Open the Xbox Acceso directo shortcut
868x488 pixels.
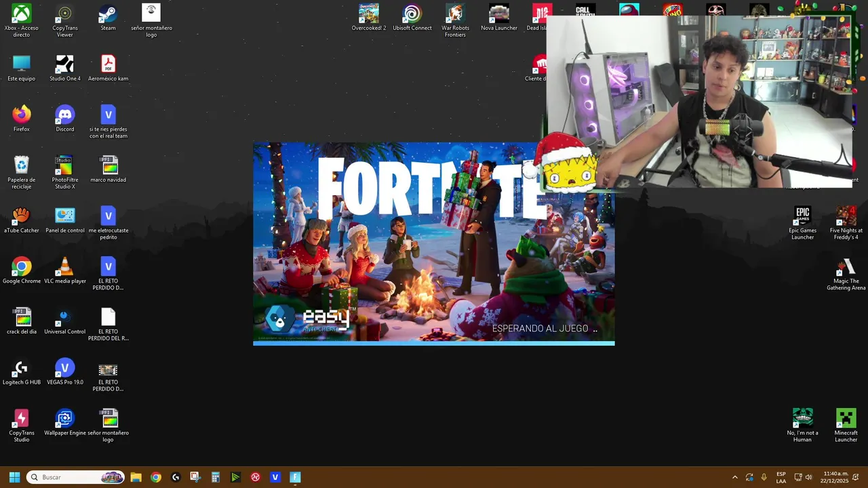point(21,21)
